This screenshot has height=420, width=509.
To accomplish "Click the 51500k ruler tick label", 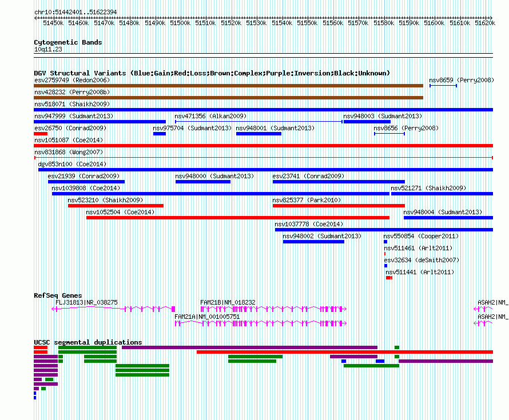I will tap(180, 23).
